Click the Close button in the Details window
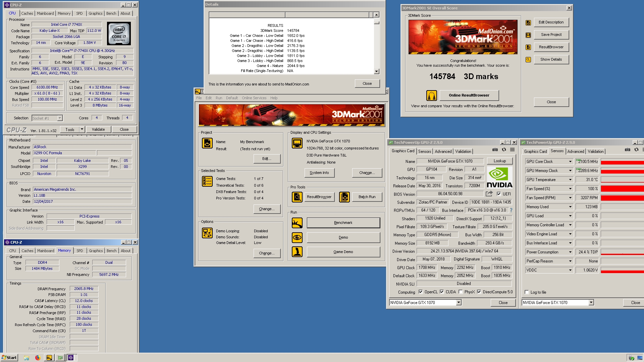 (x=367, y=84)
